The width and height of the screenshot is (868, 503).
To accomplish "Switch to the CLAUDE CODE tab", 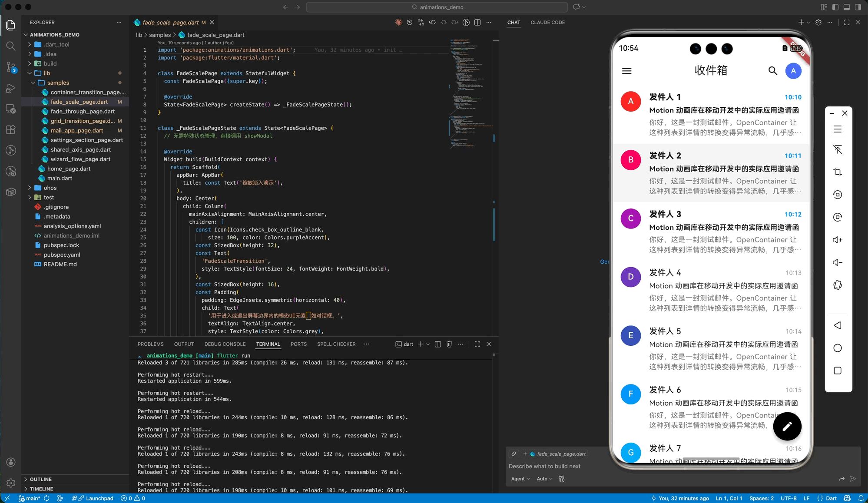I will point(547,23).
